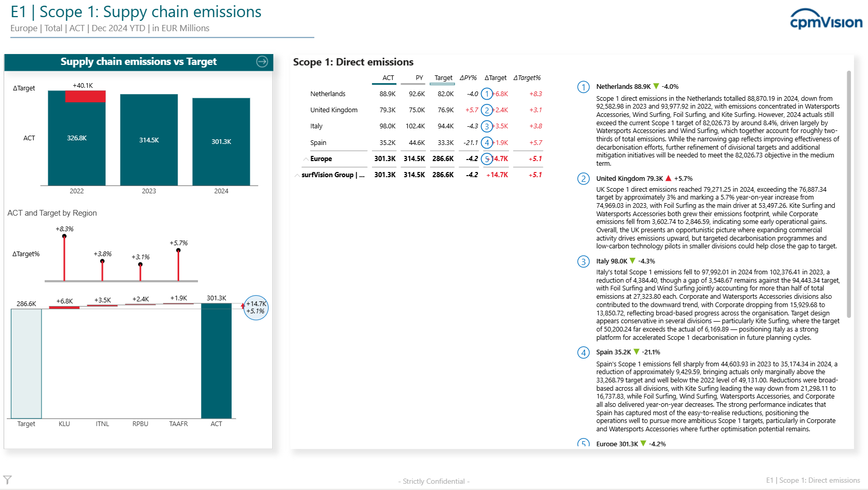The width and height of the screenshot is (868, 490).
Task: Click the cpmVision logo
Action: (x=826, y=20)
